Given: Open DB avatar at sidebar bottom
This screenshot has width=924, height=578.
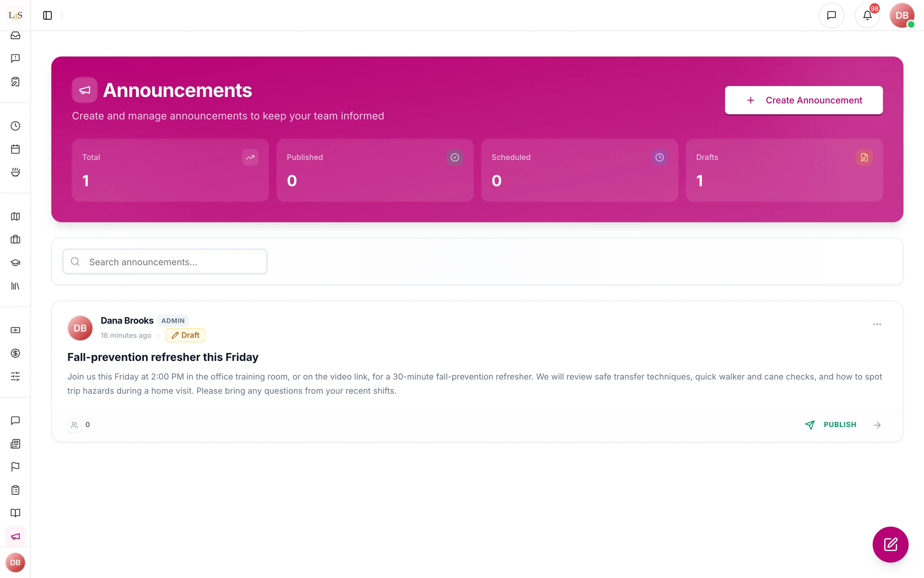Looking at the screenshot, I should (15, 562).
